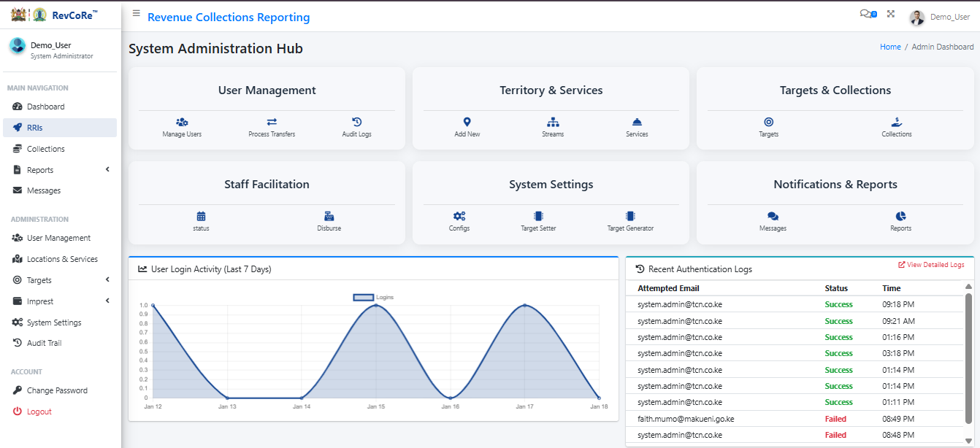This screenshot has width=980, height=448.
Task: Toggle fullscreen mode in the top bar
Action: click(x=891, y=14)
